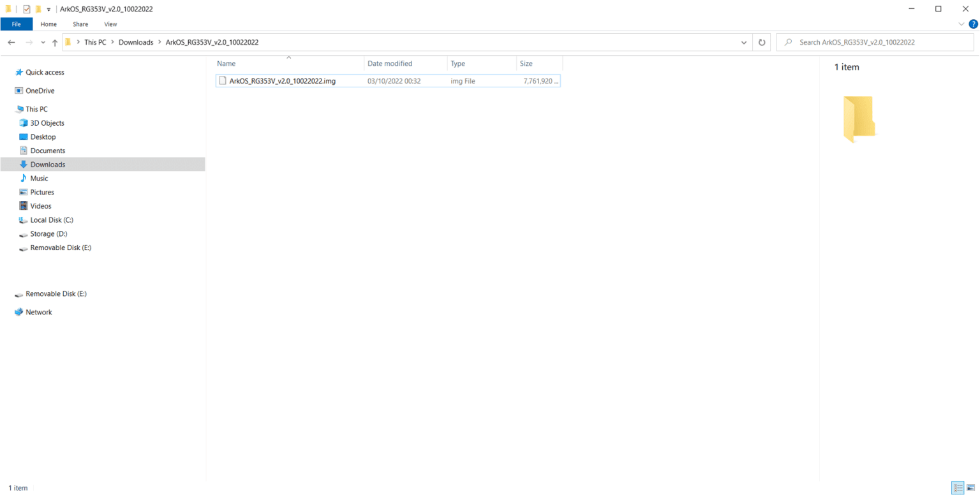The image size is (980, 495).
Task: Refresh the current folder view
Action: tap(761, 42)
